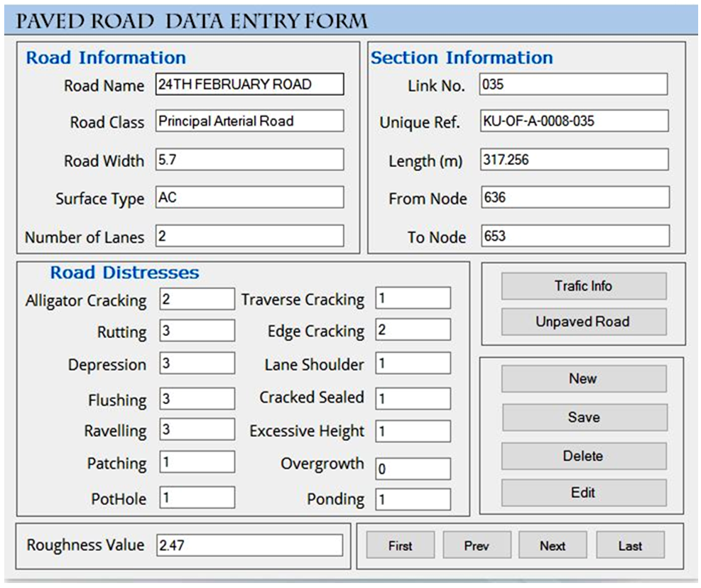
Task: Click the Alligator Cracking value box
Action: click(x=197, y=300)
